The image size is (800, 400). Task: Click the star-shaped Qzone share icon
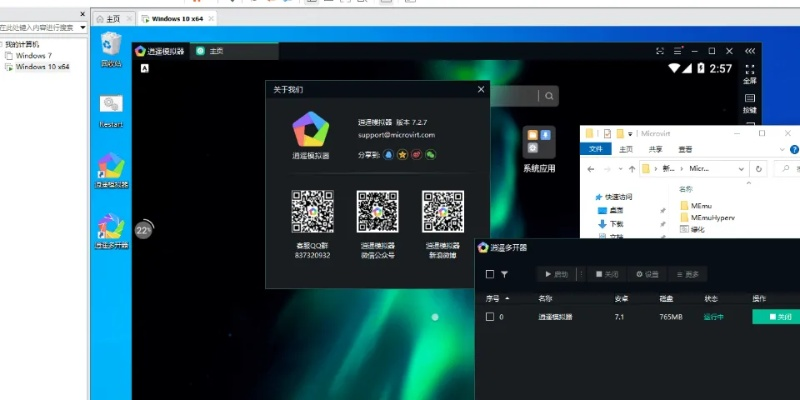402,155
